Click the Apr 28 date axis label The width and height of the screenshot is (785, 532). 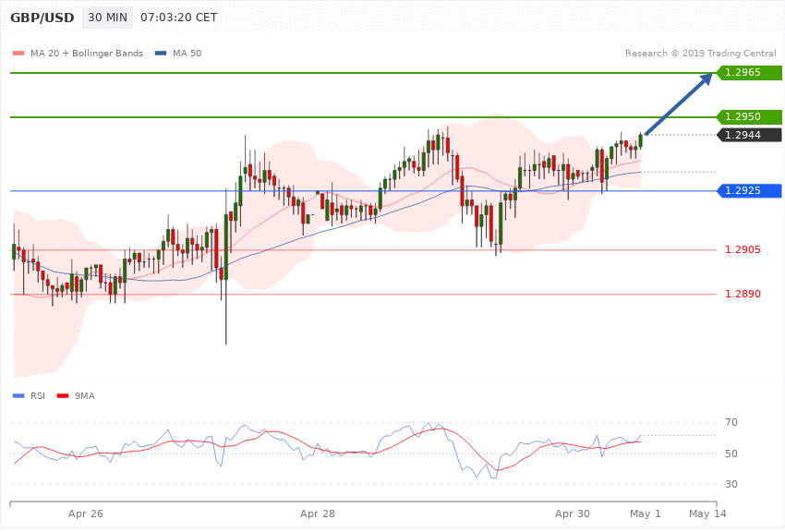(318, 514)
